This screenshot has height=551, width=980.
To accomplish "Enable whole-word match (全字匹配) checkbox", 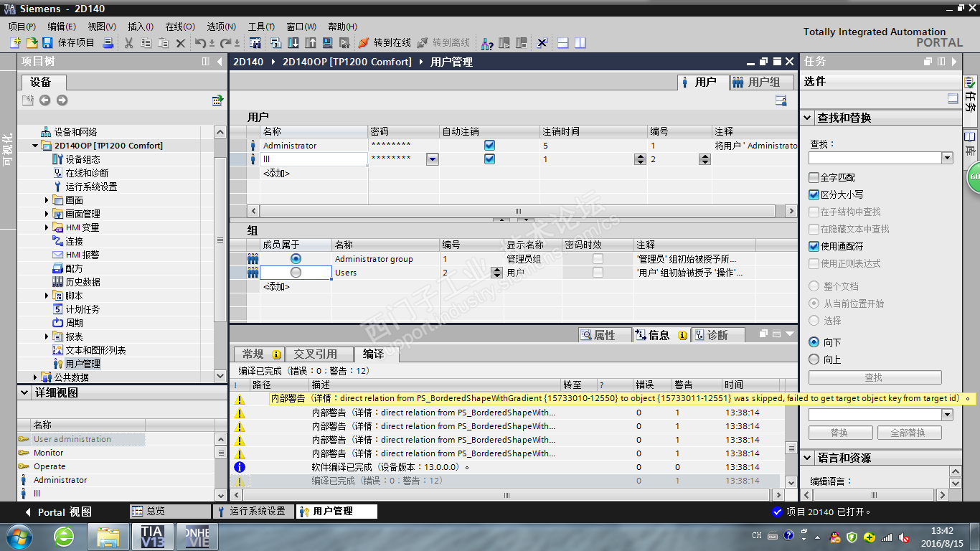I will point(814,177).
